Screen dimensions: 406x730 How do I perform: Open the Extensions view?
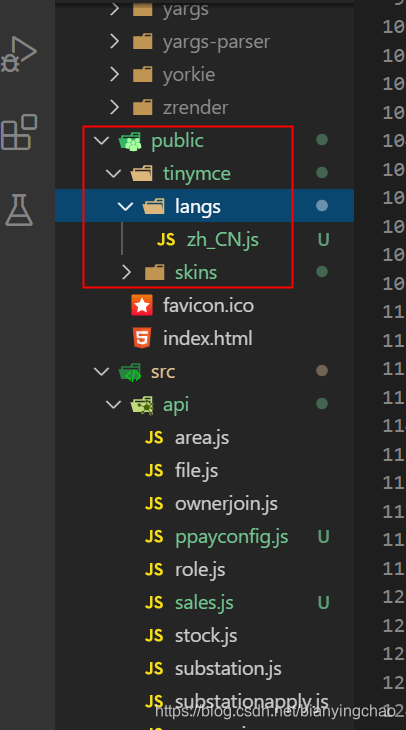[19, 132]
